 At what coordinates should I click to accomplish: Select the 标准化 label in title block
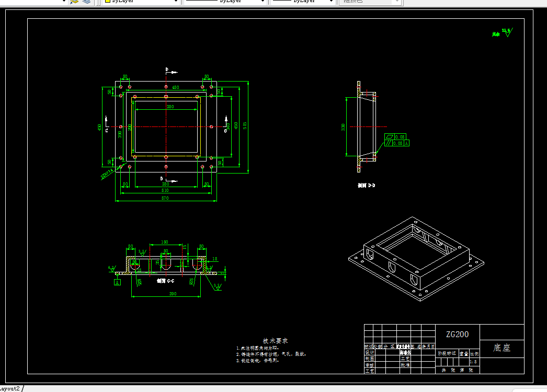click(x=405, y=353)
